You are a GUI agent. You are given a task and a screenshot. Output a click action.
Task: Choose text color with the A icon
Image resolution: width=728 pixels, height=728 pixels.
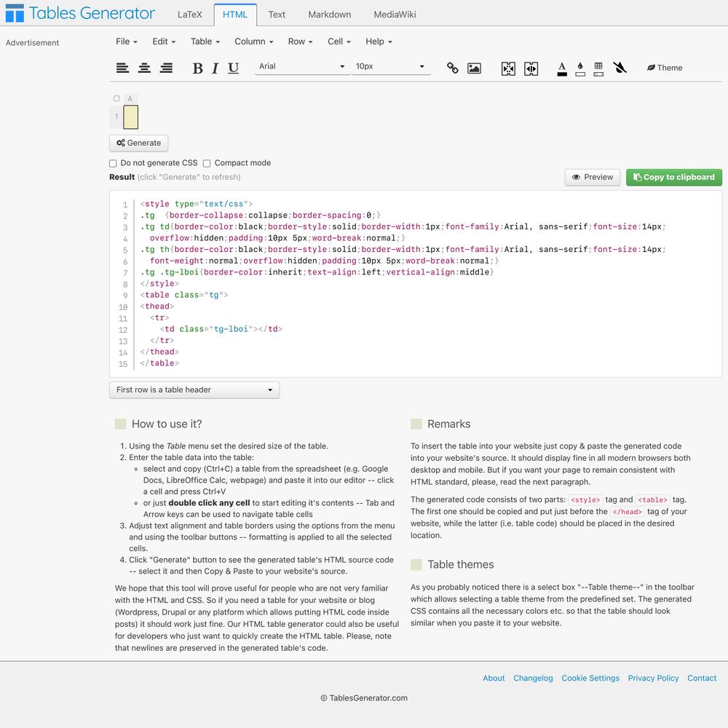(562, 68)
